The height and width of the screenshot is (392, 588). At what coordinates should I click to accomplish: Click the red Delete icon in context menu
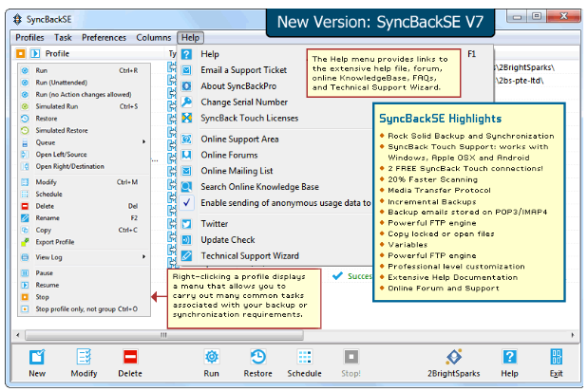click(x=25, y=206)
